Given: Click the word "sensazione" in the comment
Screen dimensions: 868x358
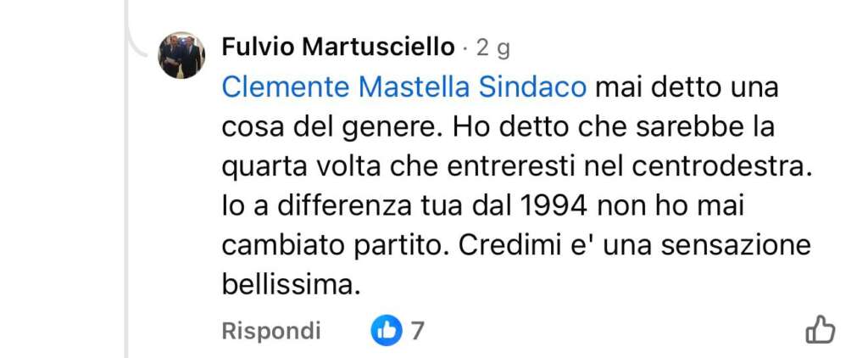Looking at the screenshot, I should pyautogui.click(x=737, y=246).
